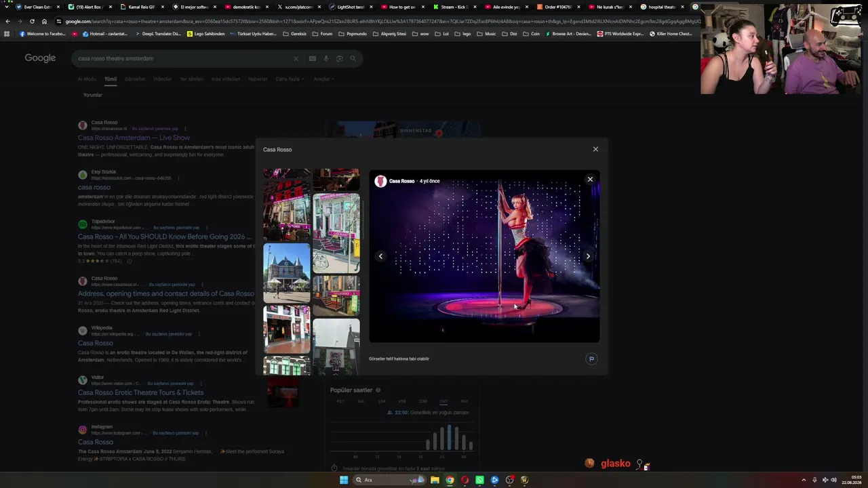
Task: Open more options for casarosso.nl result
Action: tap(184, 129)
